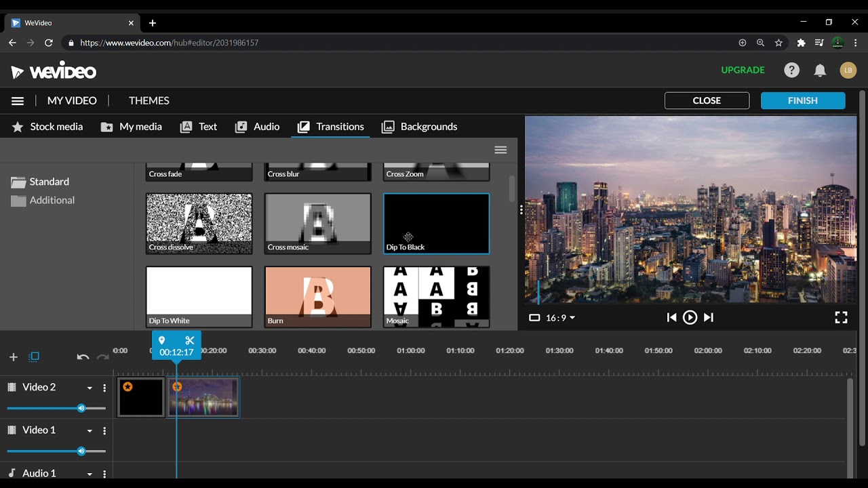The height and width of the screenshot is (488, 868).
Task: Open a new browser tab
Action: (x=153, y=22)
